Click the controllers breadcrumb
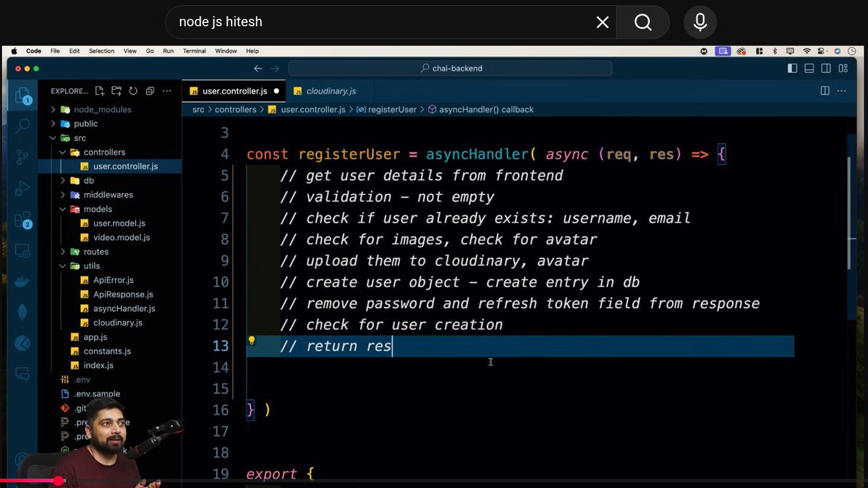Screen dimensions: 868x488 coord(236,109)
